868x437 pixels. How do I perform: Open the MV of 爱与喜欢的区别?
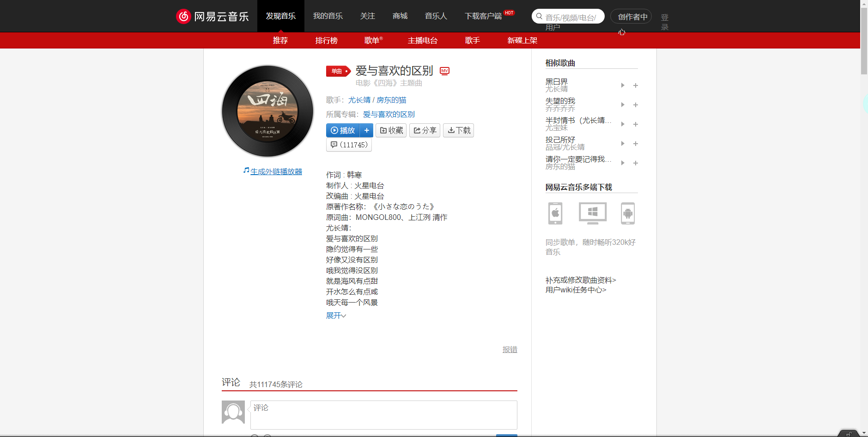point(444,71)
